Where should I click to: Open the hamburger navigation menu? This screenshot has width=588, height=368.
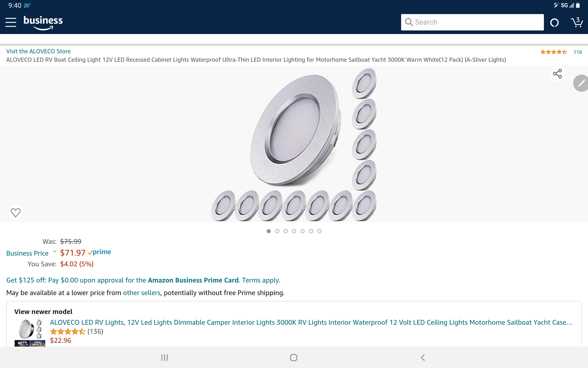pos(11,22)
